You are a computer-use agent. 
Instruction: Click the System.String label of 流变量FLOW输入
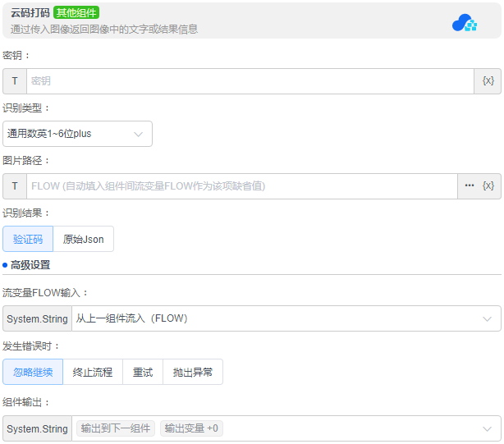37,318
